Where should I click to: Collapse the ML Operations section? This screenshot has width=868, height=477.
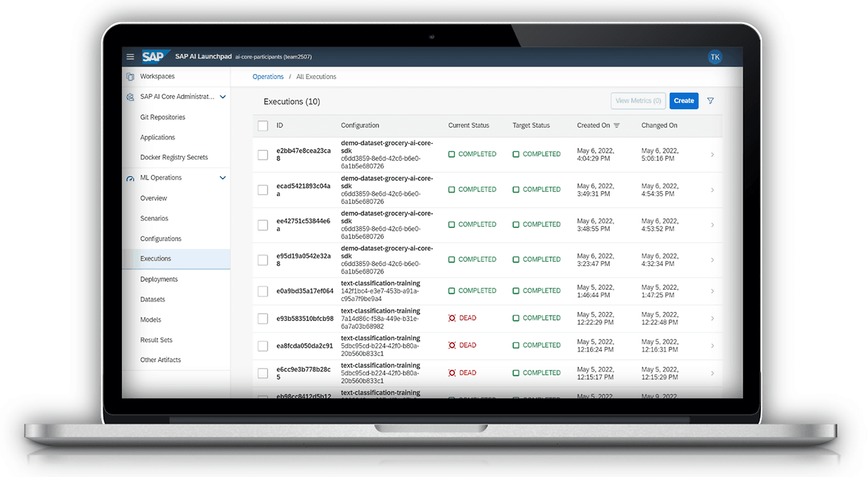point(222,178)
